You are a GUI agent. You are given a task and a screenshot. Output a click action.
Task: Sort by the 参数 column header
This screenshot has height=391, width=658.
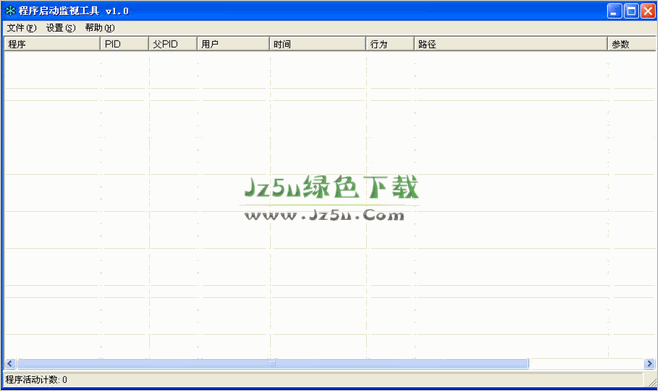coord(632,44)
